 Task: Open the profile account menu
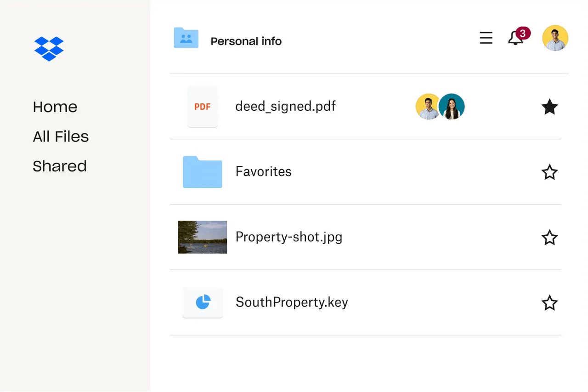(555, 38)
